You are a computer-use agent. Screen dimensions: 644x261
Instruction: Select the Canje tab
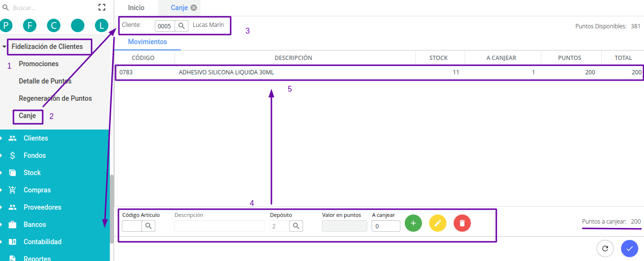pos(179,8)
